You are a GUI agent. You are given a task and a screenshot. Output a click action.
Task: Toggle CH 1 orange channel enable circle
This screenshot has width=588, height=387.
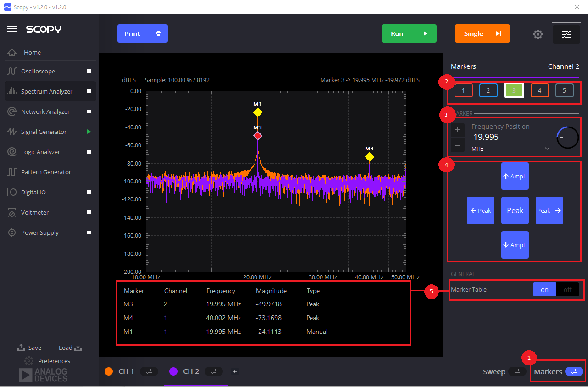pos(109,371)
